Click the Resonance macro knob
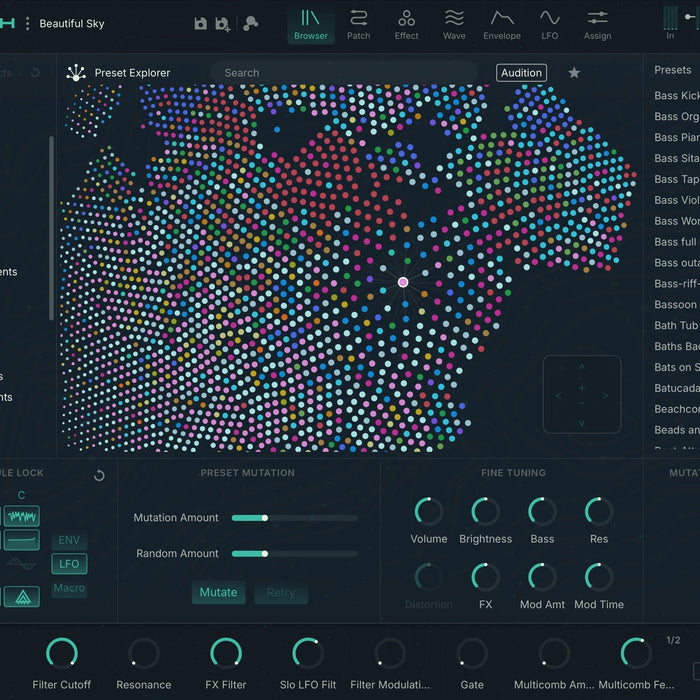Image resolution: width=700 pixels, height=700 pixels. click(x=144, y=654)
